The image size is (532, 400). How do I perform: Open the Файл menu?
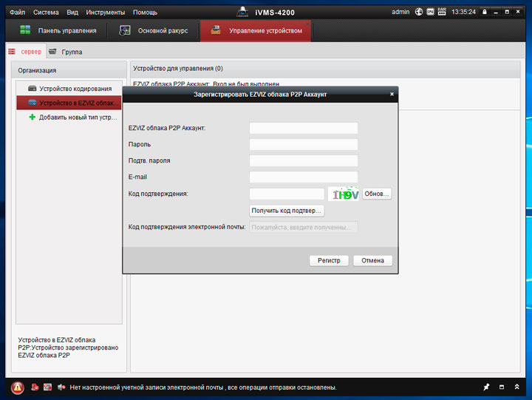pos(17,13)
